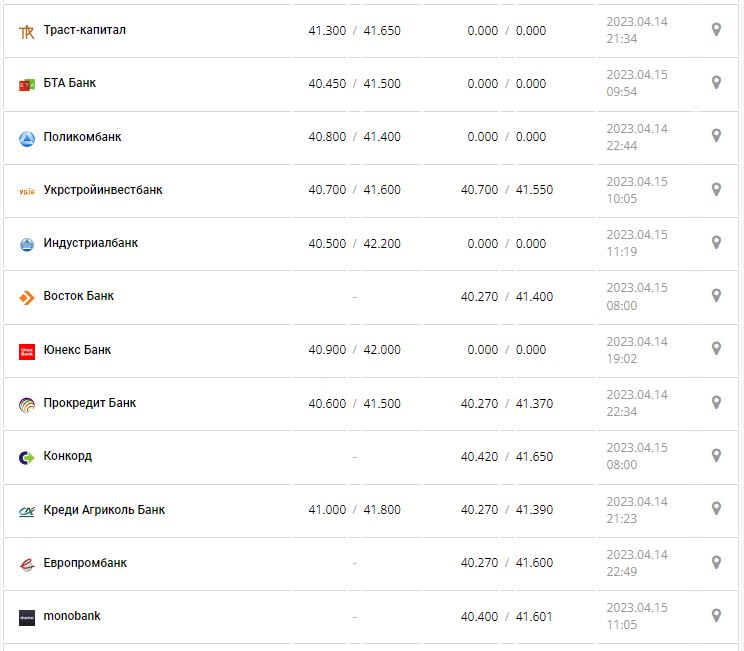744x651 pixels.
Task: Open the БТА Банк link
Action: tap(70, 83)
